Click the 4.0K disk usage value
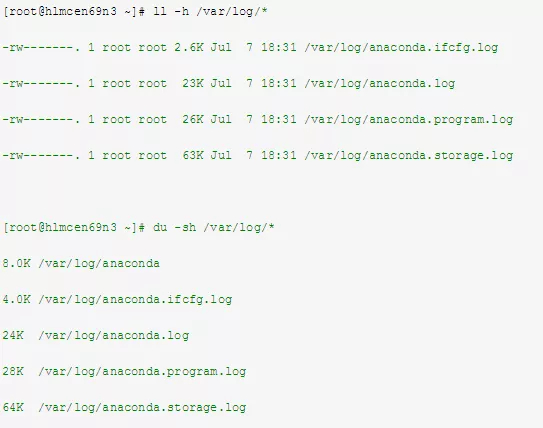543x428 pixels. [x=16, y=300]
